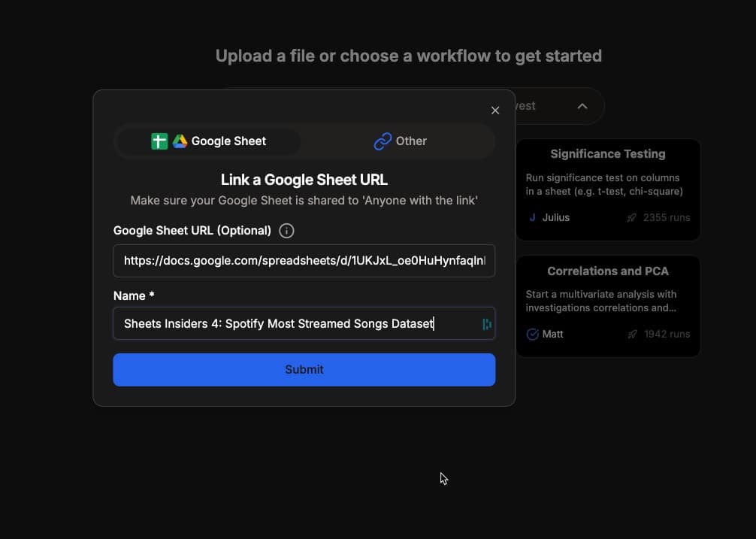Switch to the Google Sheet tab
This screenshot has height=539, width=756.
209,141
